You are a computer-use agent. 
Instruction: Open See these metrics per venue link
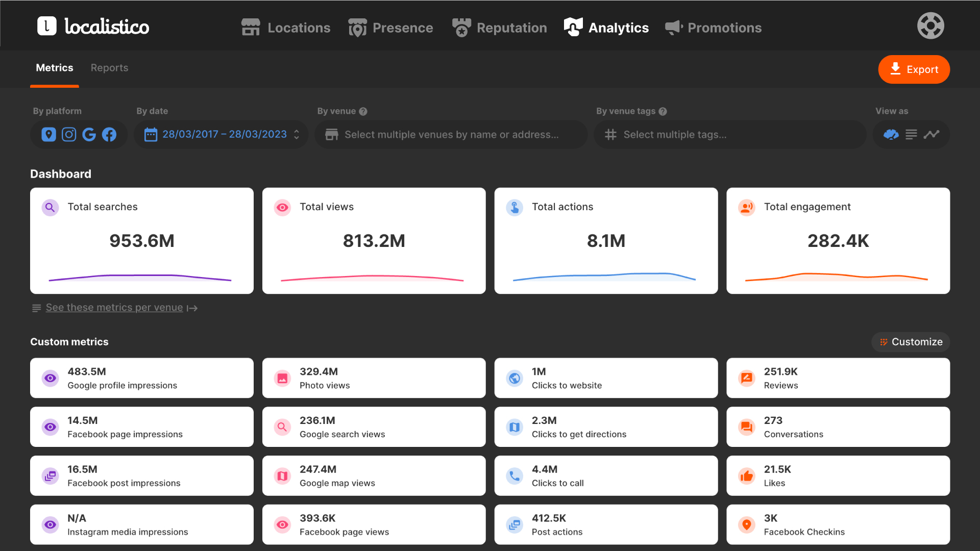114,308
